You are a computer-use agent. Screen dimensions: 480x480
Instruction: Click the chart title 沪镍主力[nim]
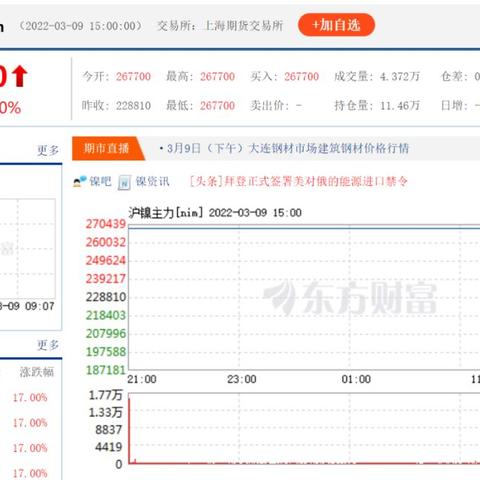pos(166,213)
